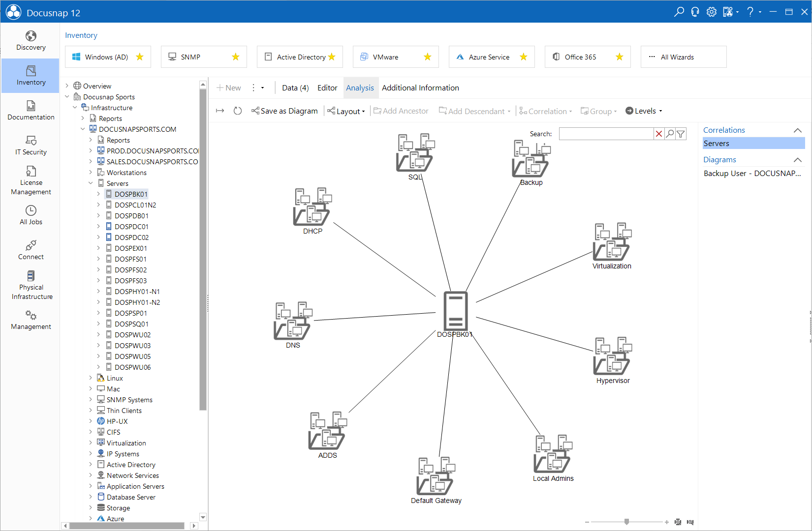This screenshot has width=812, height=531.
Task: Click the zoom in plus button
Action: click(x=666, y=522)
